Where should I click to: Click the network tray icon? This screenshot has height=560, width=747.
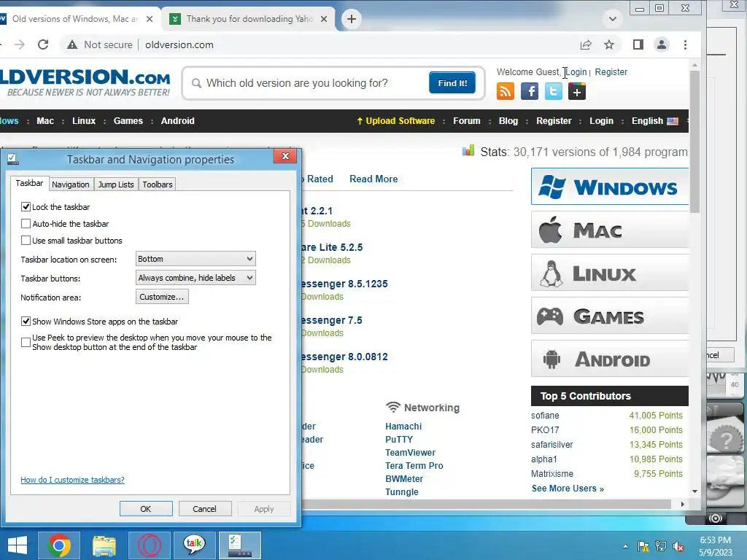(x=660, y=546)
